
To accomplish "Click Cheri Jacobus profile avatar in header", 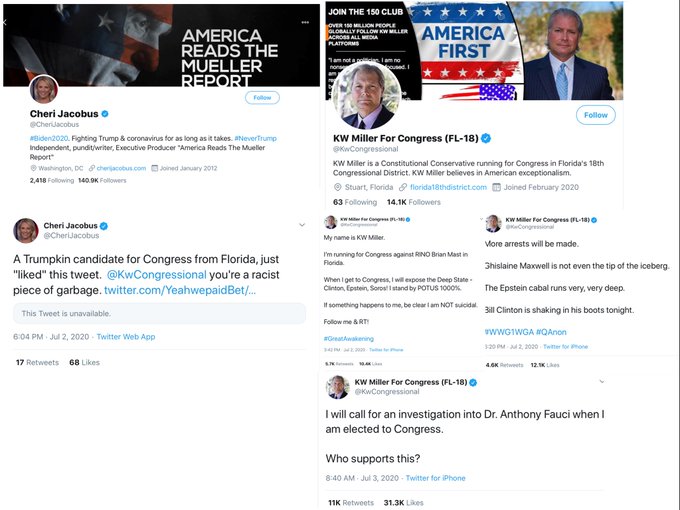I will [44, 89].
